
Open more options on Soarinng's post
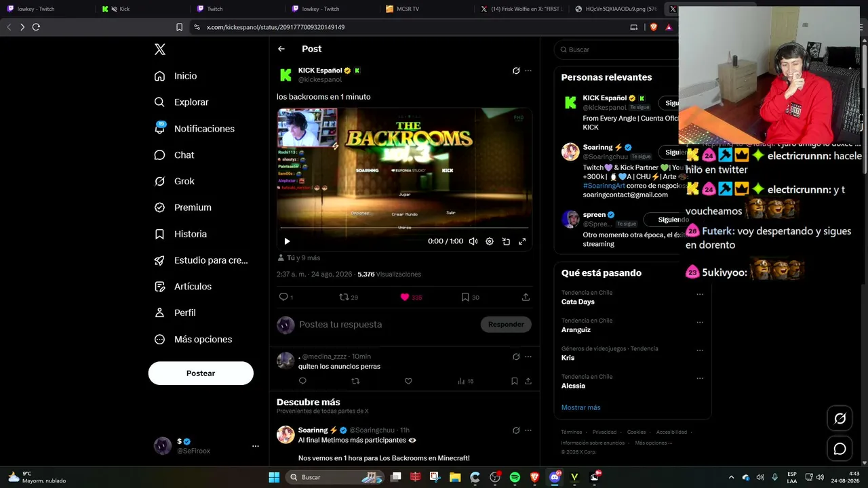click(x=528, y=430)
